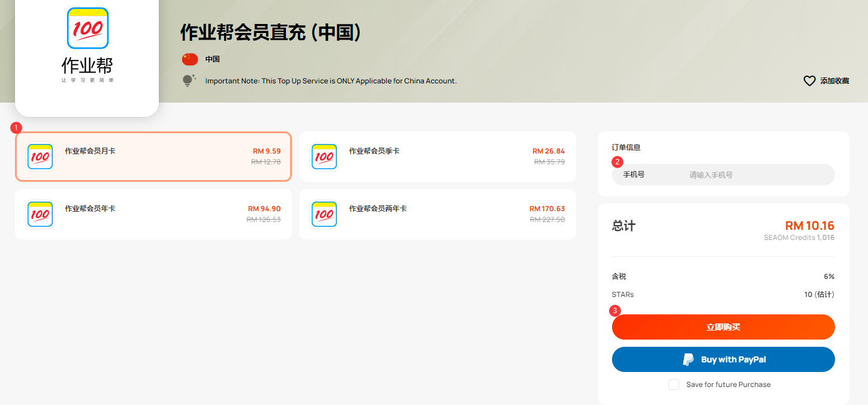Viewport: 868px width, 405px height.
Task: Click the struck-through RM 12.78 price
Action: click(x=266, y=161)
